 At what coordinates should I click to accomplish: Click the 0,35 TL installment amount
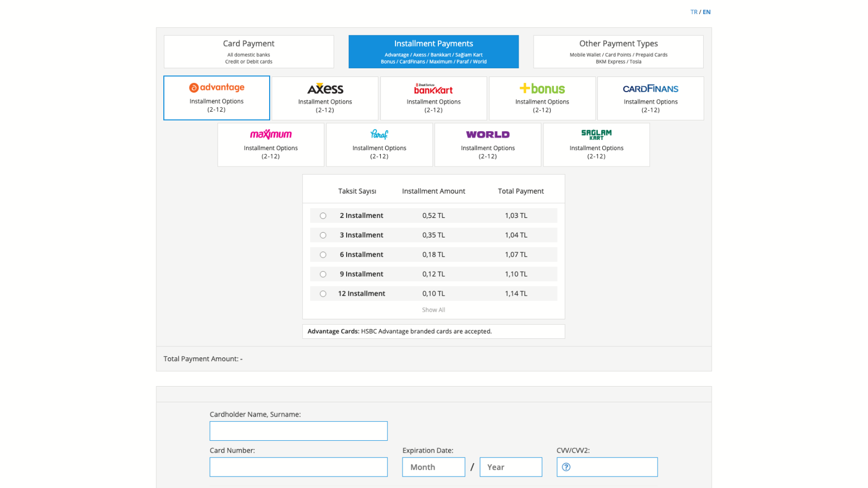pyautogui.click(x=433, y=235)
